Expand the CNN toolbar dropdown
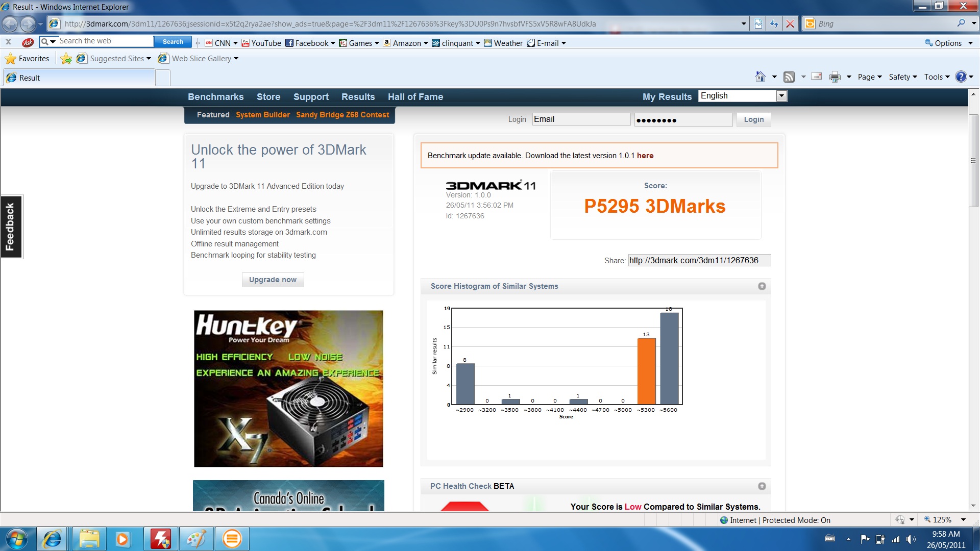This screenshot has height=551, width=980. click(x=235, y=43)
